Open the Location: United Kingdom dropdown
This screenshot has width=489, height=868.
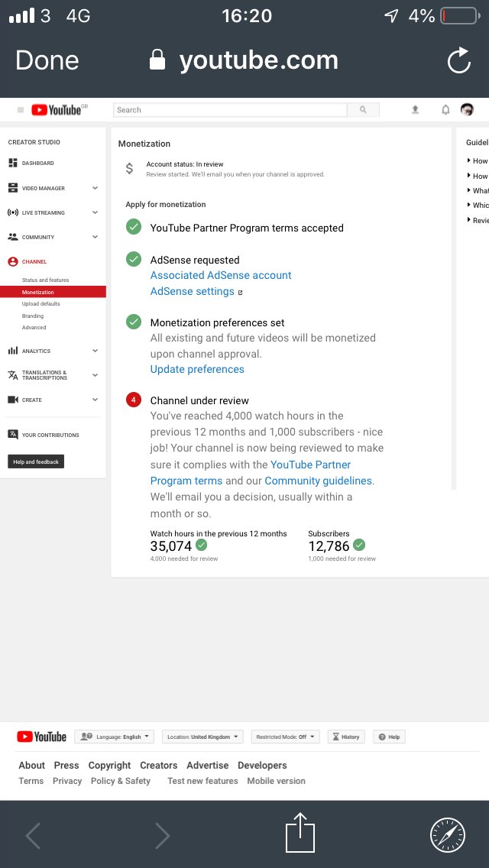click(x=202, y=737)
